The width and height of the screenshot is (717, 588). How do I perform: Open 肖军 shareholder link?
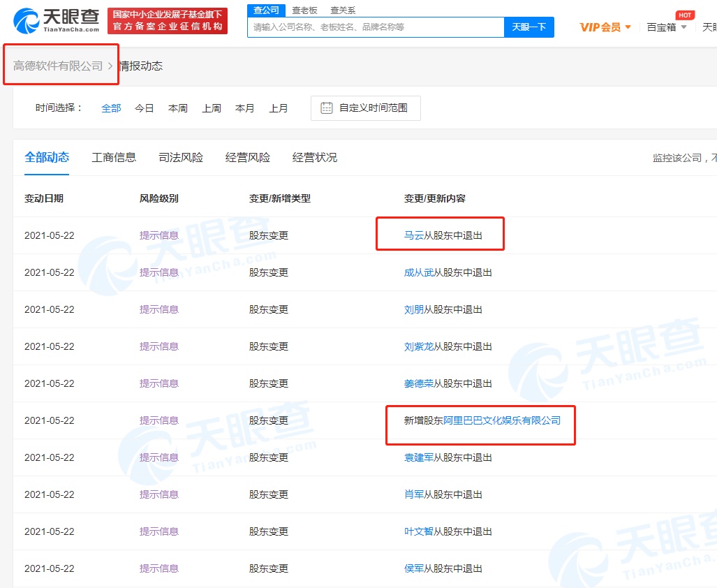click(414, 494)
